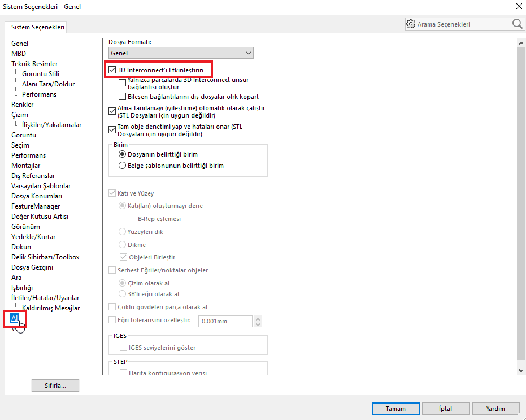The image size is (526, 420).
Task: Switch to Sistem Seçenekleri tab
Action: tap(38, 27)
